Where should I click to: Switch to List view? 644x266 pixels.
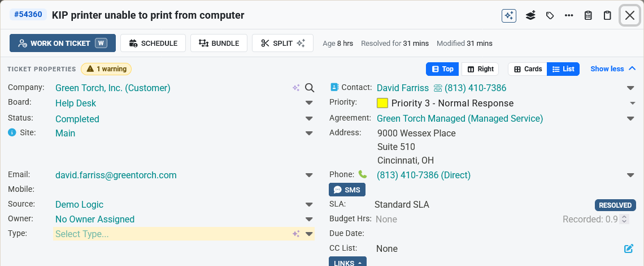click(x=563, y=69)
